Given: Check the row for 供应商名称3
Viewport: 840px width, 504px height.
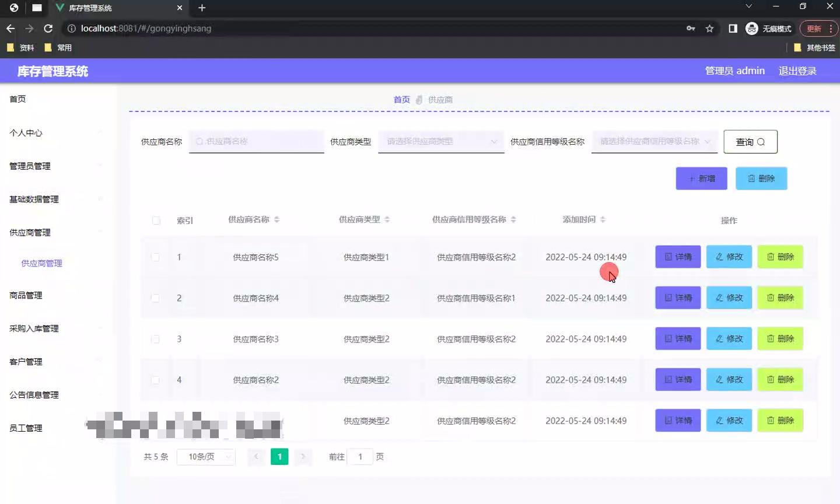Looking at the screenshot, I should pos(155,339).
